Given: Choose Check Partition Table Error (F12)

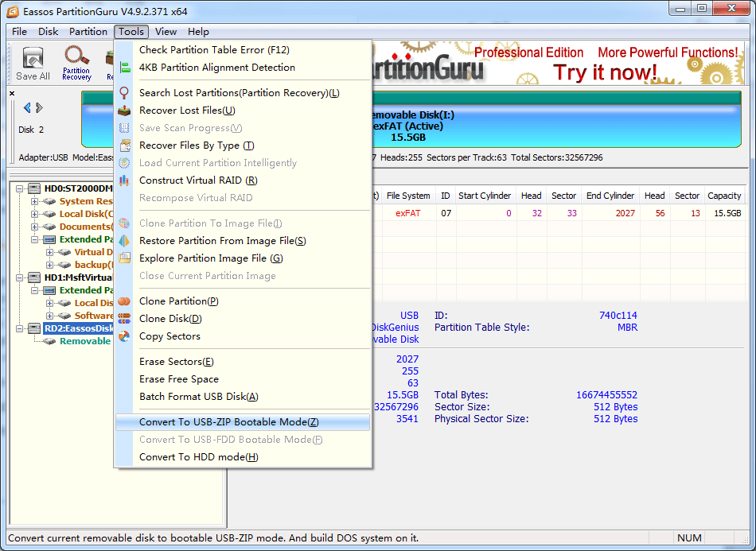Looking at the screenshot, I should coord(243,50).
